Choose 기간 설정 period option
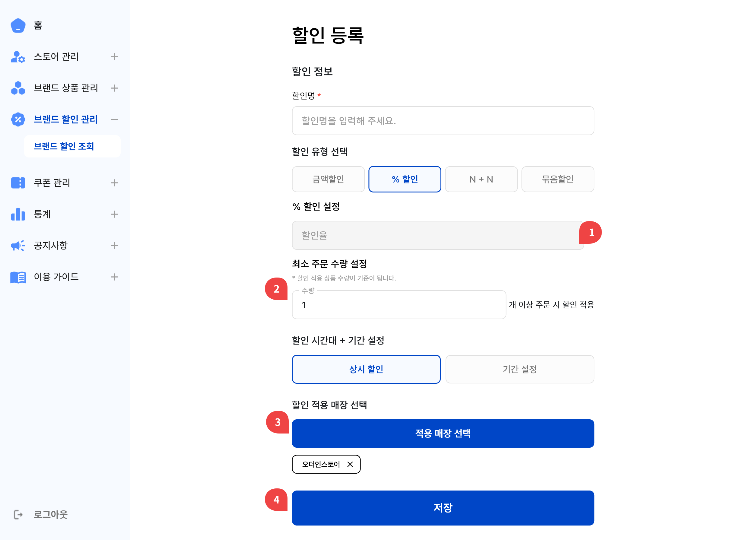The width and height of the screenshot is (756, 540). [x=519, y=369]
